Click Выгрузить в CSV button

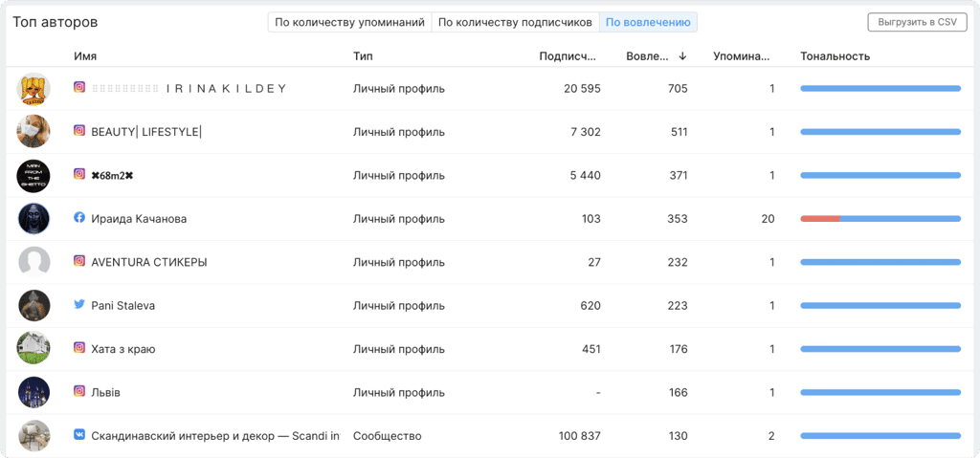coord(918,22)
